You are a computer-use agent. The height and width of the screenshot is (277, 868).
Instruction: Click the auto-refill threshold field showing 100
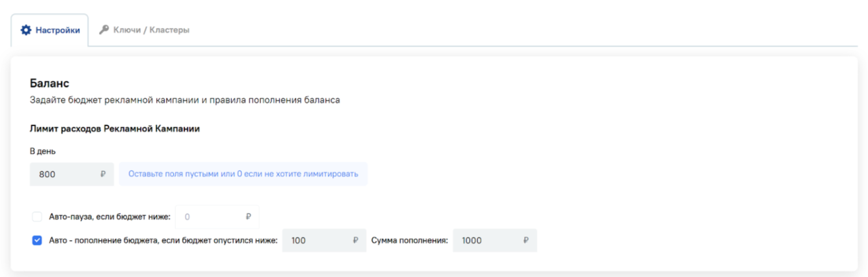tap(324, 240)
